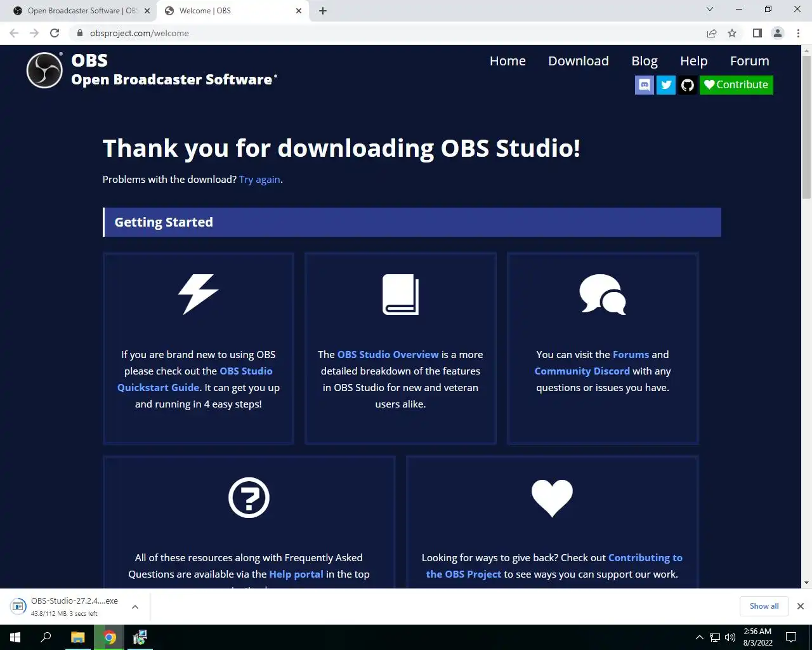This screenshot has width=812, height=650.
Task: Click the chat bubbles community icon
Action: (603, 294)
